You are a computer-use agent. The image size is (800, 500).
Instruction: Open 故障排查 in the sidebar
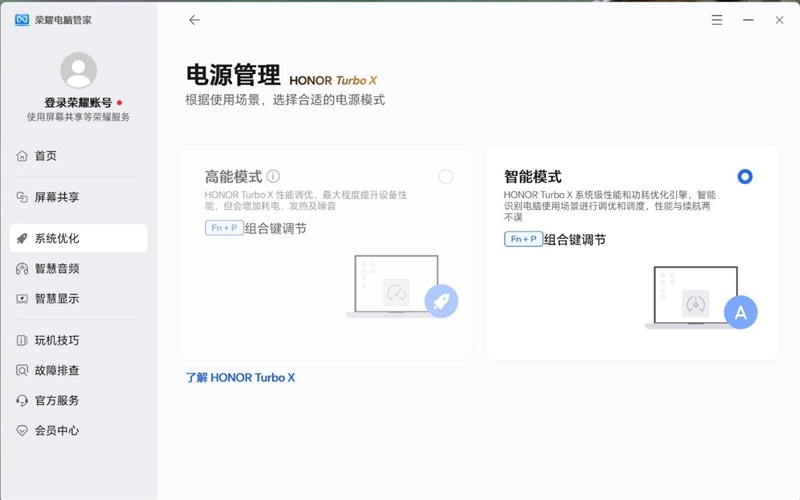pyautogui.click(x=79, y=370)
